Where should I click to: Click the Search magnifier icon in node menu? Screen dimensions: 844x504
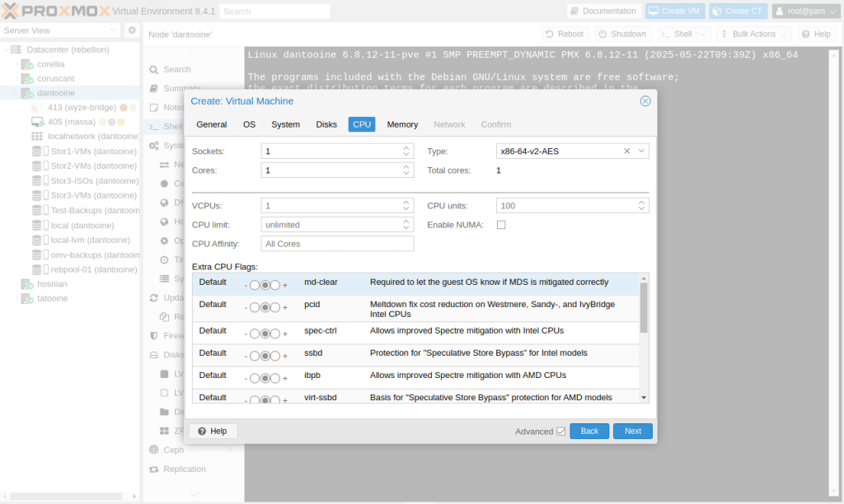(x=154, y=69)
